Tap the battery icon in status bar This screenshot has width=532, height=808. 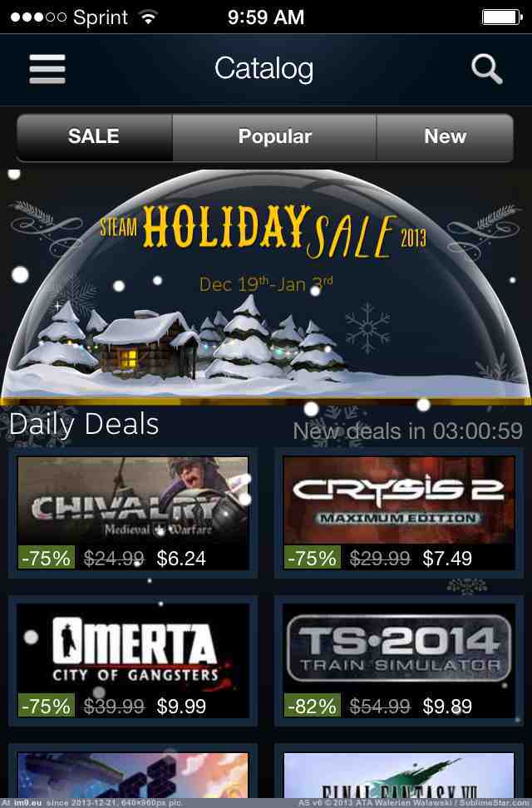502,17
